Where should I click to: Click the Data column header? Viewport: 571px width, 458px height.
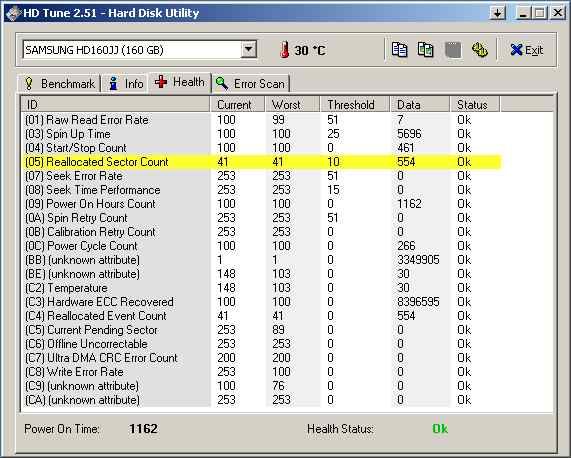pyautogui.click(x=420, y=105)
